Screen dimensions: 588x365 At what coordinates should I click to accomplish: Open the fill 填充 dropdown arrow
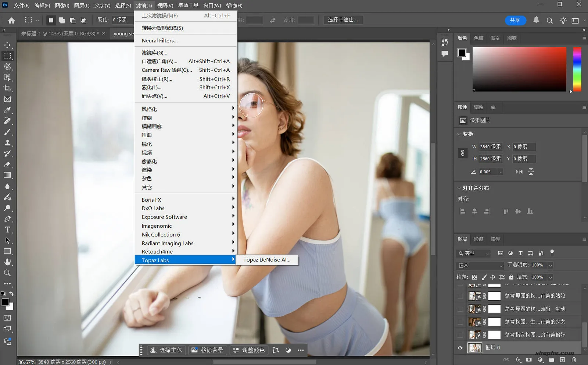click(x=550, y=277)
